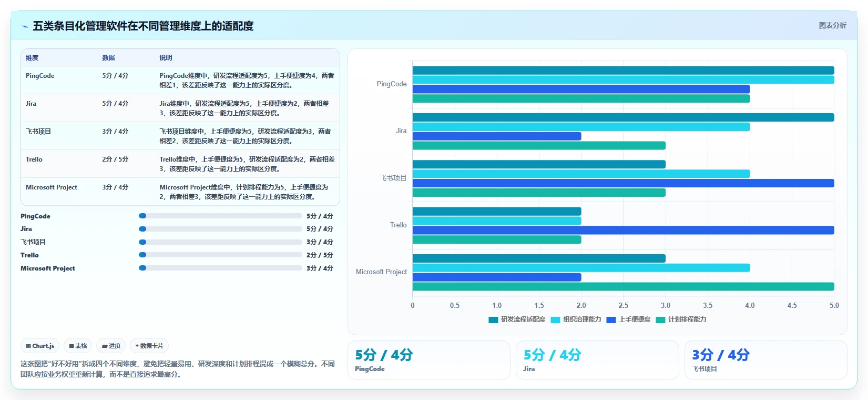Click the 2分 / 5分 value in Trello table row
This screenshot has width=868, height=400.
(x=115, y=159)
